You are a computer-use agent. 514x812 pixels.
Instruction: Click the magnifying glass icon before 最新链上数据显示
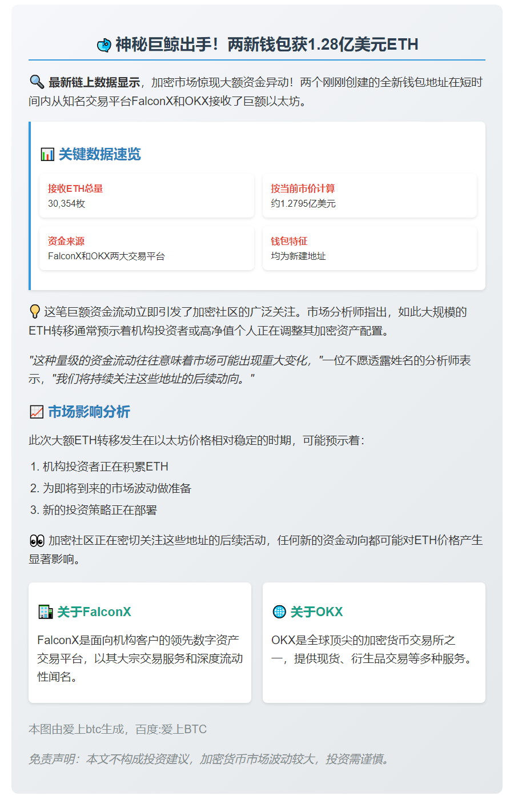(37, 82)
